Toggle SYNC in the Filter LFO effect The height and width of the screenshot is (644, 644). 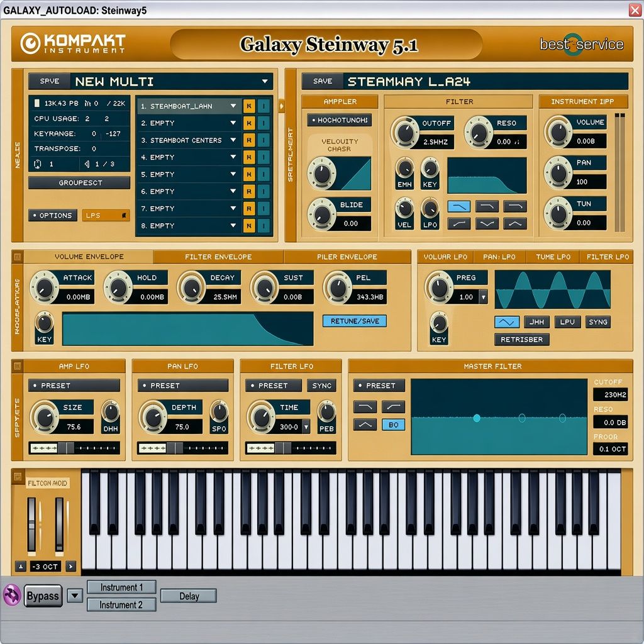(321, 386)
